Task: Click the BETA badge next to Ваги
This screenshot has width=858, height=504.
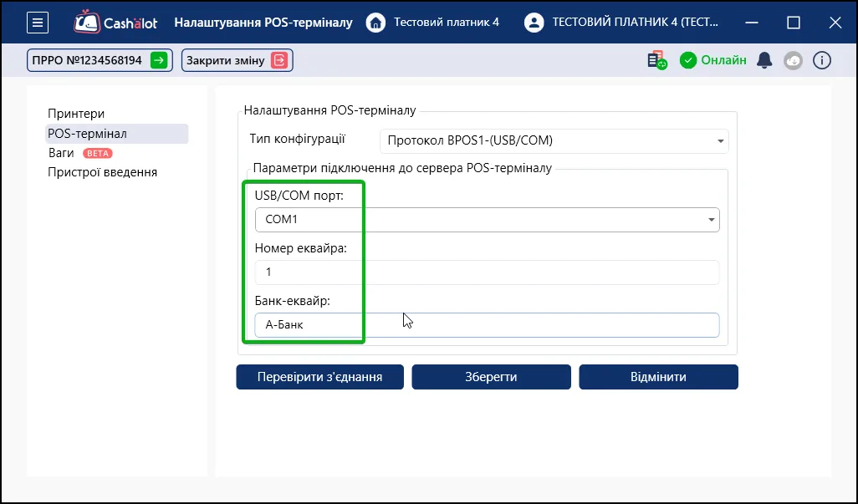Action: click(97, 153)
